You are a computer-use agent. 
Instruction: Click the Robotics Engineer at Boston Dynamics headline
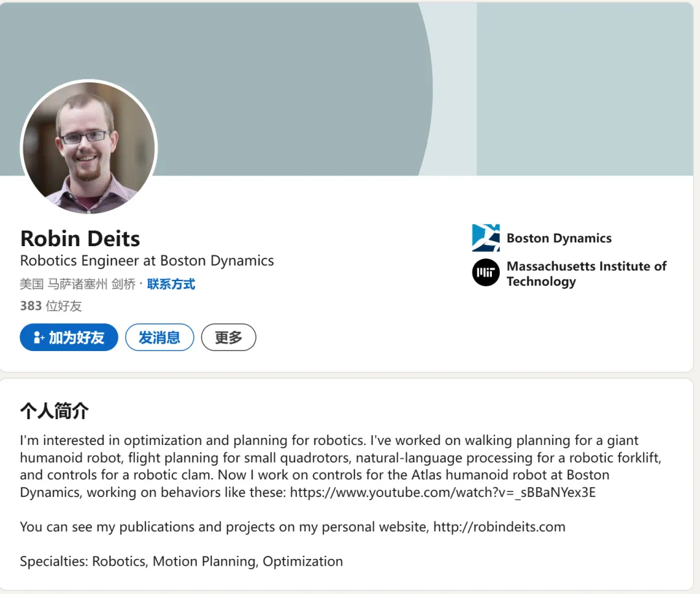pos(147,261)
